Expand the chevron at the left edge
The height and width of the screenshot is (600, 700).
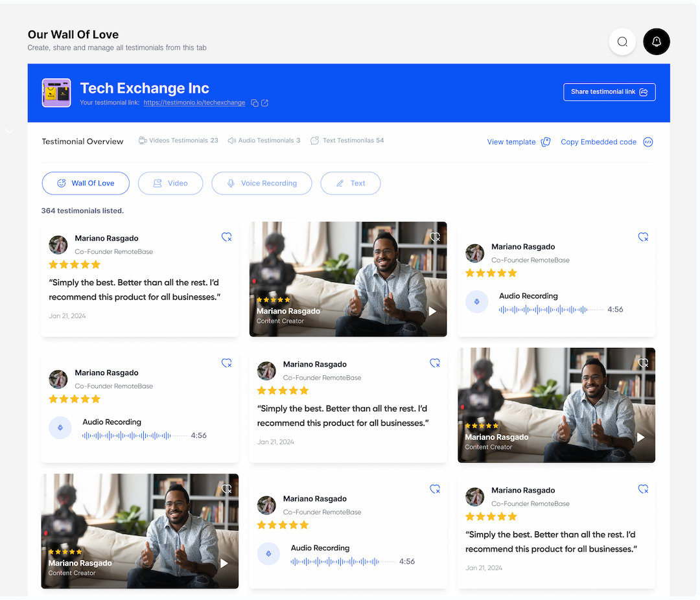9,131
